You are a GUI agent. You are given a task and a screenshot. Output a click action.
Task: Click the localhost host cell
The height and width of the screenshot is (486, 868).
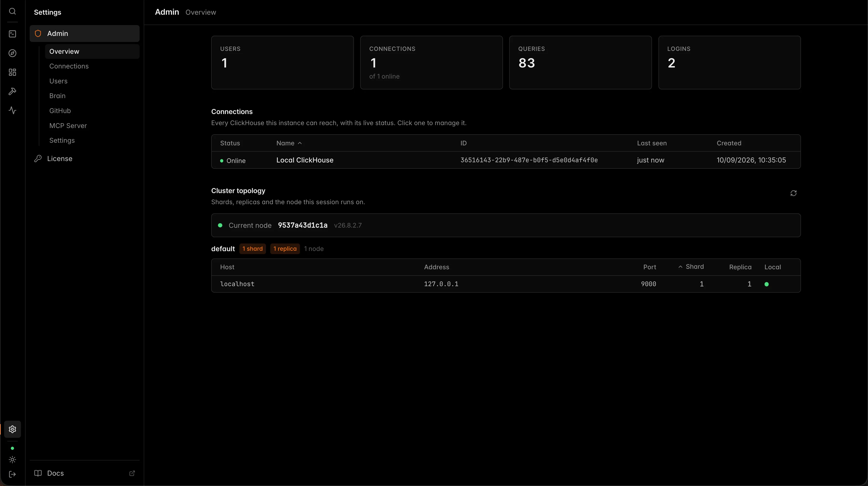pyautogui.click(x=237, y=284)
